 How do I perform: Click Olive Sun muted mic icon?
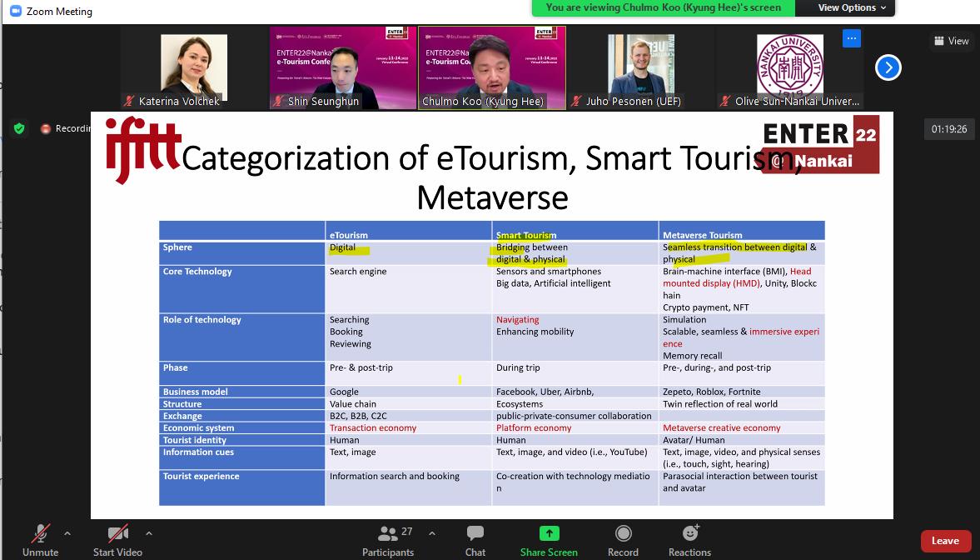(x=725, y=101)
